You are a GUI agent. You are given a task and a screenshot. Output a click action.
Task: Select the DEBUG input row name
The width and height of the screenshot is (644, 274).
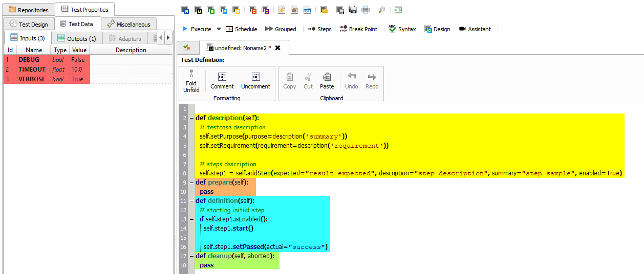pos(29,60)
